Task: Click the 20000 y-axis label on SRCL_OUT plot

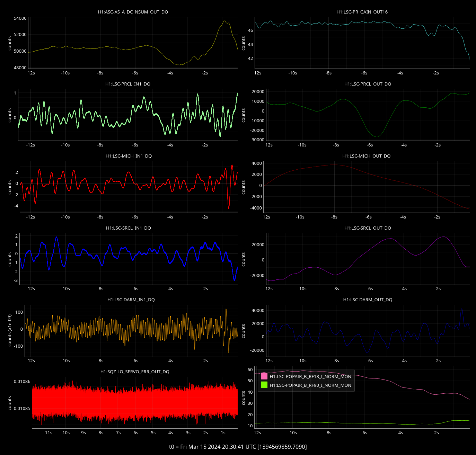Action: (x=258, y=244)
